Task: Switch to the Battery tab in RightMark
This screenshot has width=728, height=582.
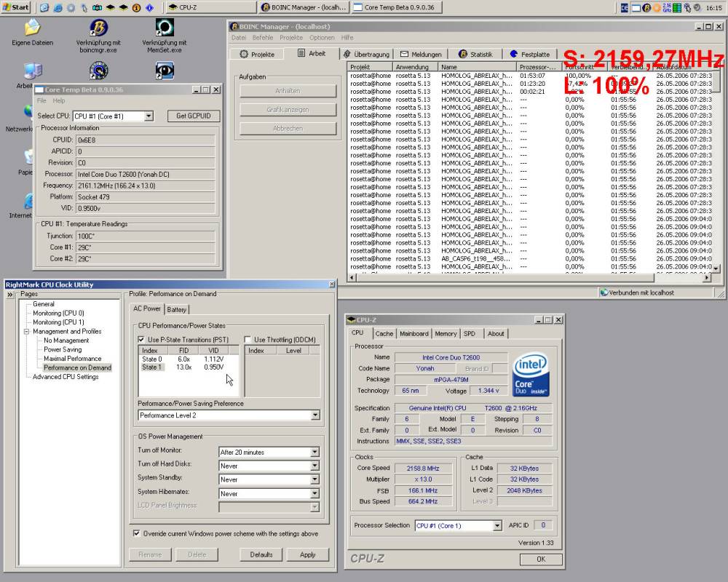Action: point(176,310)
